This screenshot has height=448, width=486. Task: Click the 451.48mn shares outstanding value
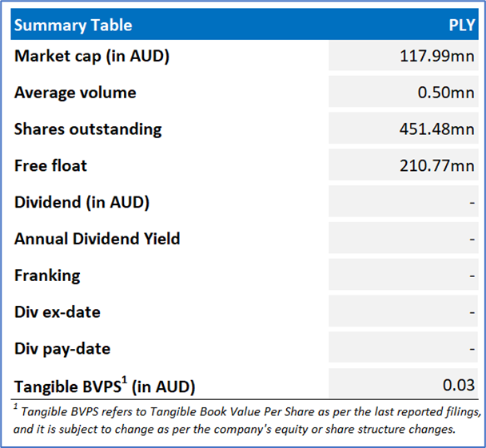[x=436, y=129]
